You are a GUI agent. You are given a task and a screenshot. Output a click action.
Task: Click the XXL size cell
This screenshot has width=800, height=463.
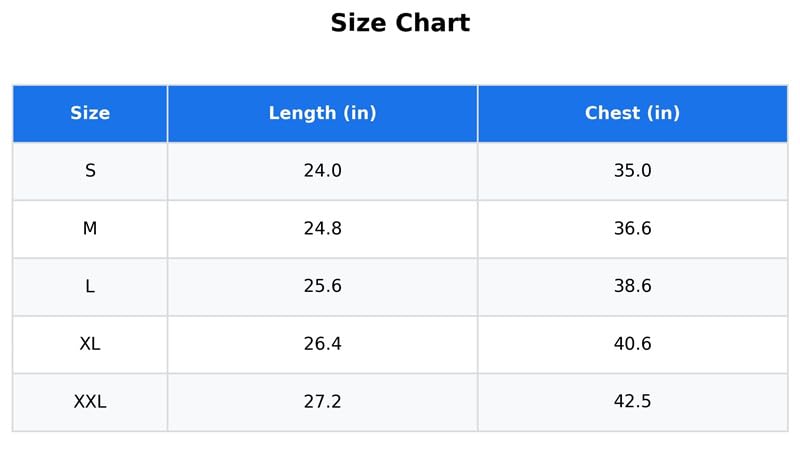(90, 402)
